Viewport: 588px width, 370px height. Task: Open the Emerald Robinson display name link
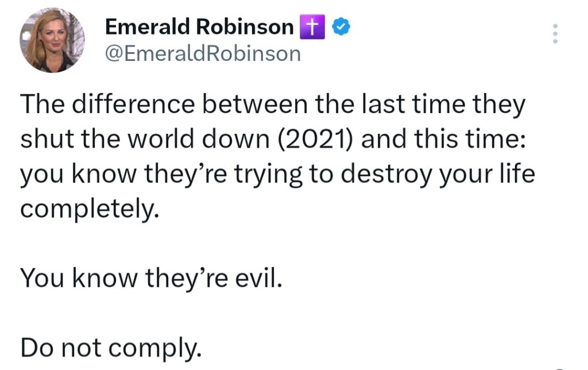pos(199,26)
